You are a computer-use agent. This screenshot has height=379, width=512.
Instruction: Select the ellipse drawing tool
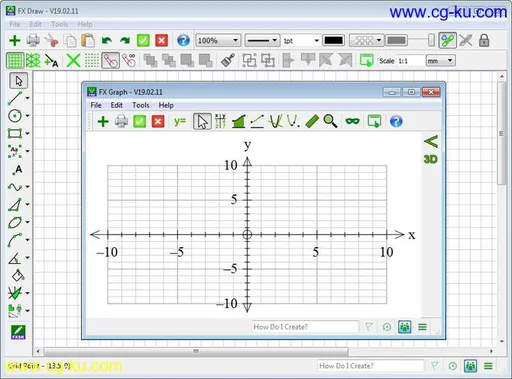[x=15, y=222]
